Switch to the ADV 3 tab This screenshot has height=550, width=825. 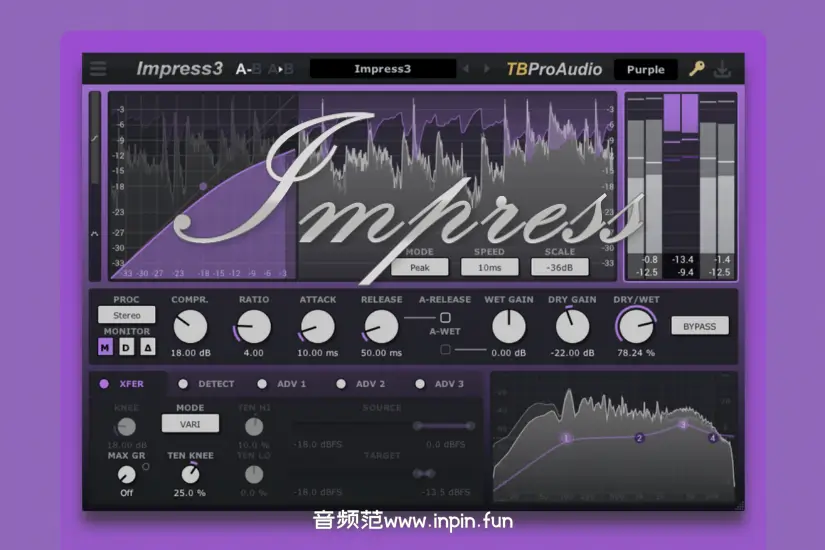click(x=439, y=384)
